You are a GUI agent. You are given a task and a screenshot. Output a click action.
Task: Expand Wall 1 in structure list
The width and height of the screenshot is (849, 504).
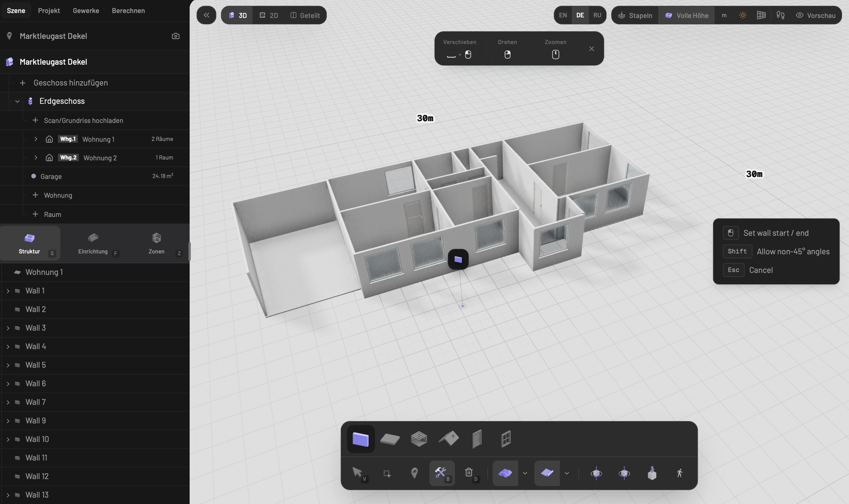8,291
